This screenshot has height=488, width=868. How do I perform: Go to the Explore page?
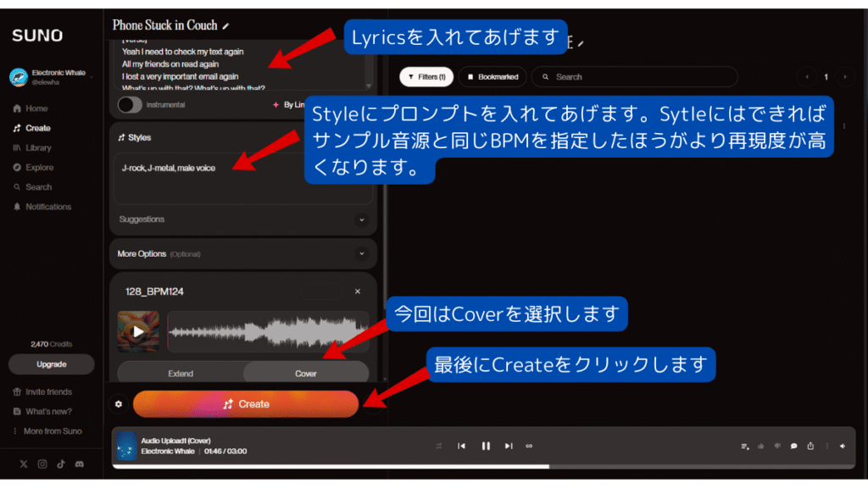pos(33,167)
